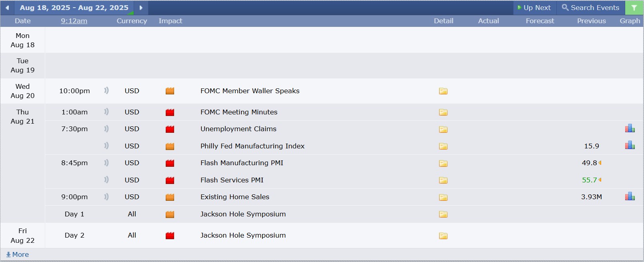Open detail folder for FOMC Meeting Minutes
Viewport: 644px width, 262px height.
pos(443,112)
